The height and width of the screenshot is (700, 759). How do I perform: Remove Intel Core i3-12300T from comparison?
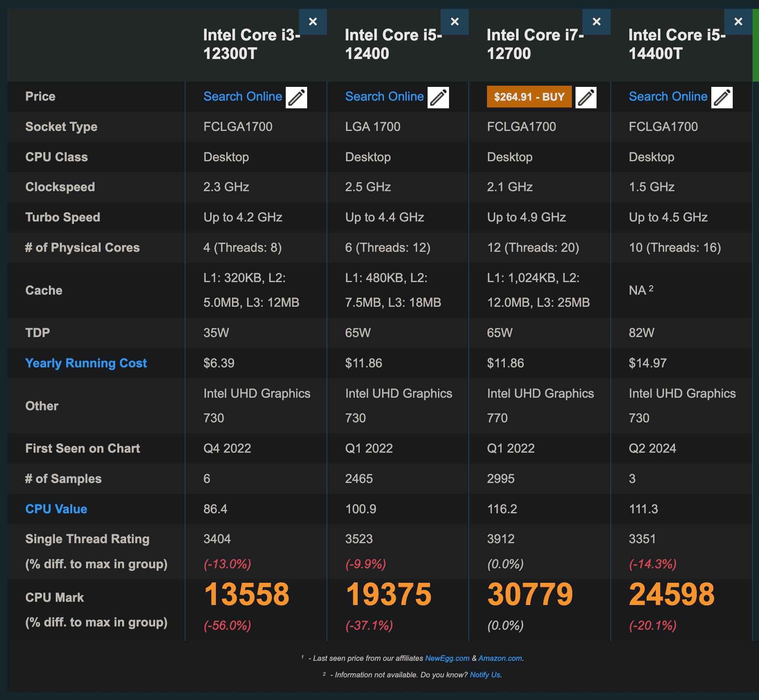tap(313, 22)
